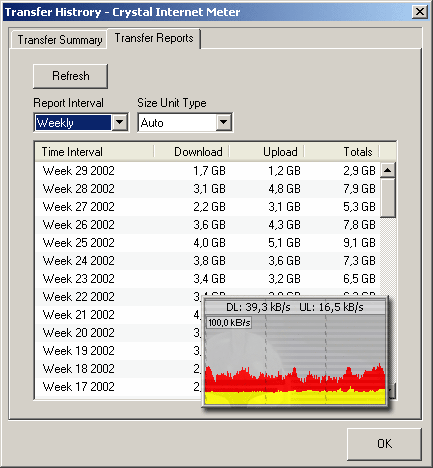Click the 7,9 GB totals value
This screenshot has width=433, height=468.
pos(359,189)
